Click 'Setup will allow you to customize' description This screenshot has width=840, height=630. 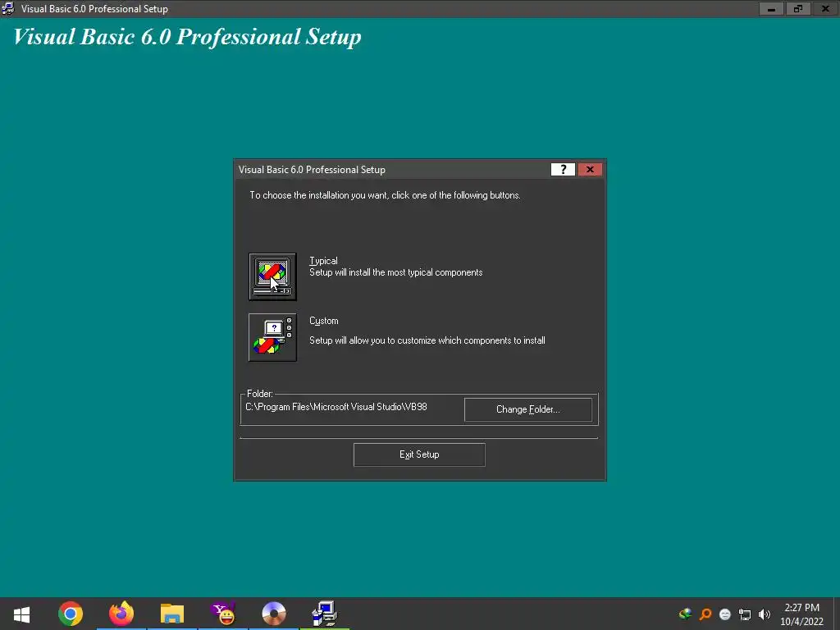point(427,340)
